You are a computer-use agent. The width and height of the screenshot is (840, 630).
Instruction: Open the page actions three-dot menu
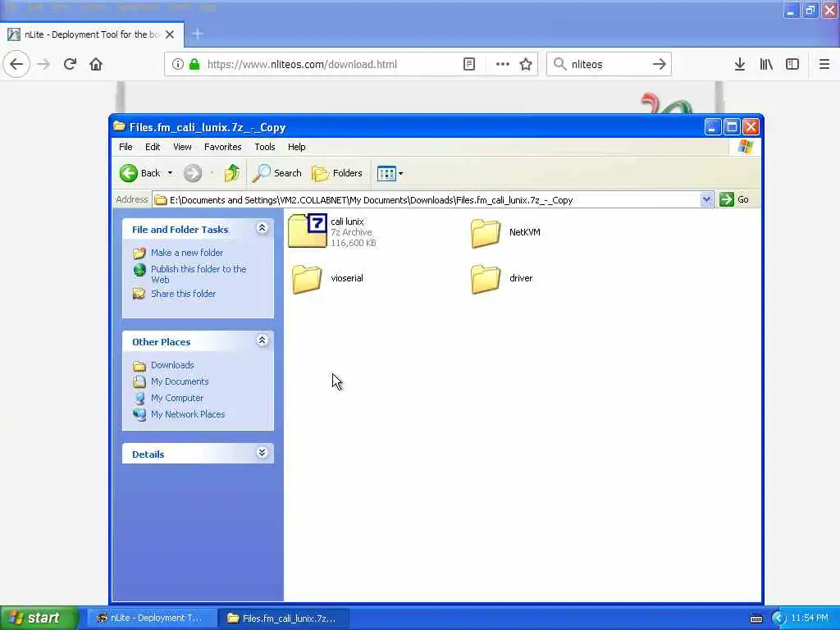pyautogui.click(x=503, y=64)
